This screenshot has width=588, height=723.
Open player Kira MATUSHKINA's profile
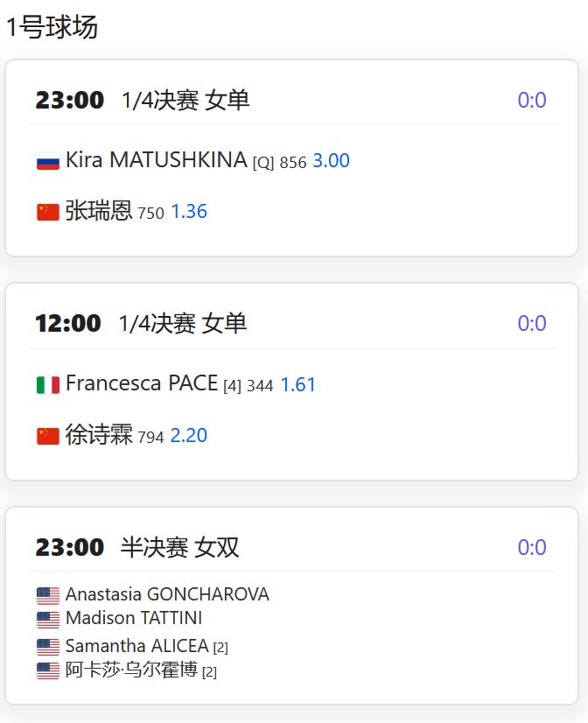[x=156, y=161]
